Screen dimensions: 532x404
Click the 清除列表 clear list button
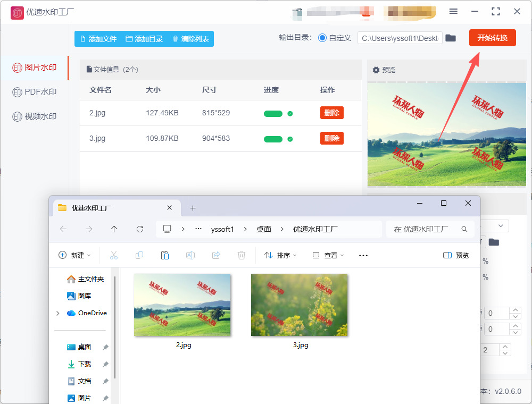pos(190,39)
